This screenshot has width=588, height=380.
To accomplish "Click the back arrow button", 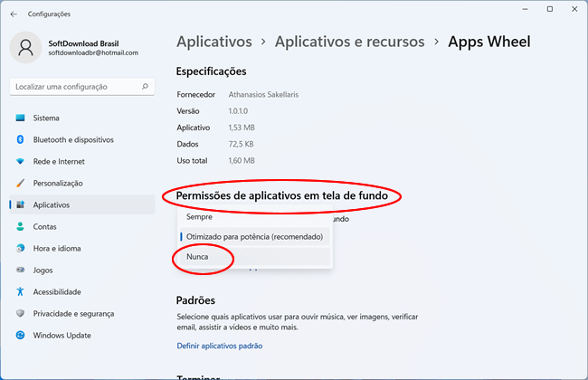I will [x=14, y=14].
